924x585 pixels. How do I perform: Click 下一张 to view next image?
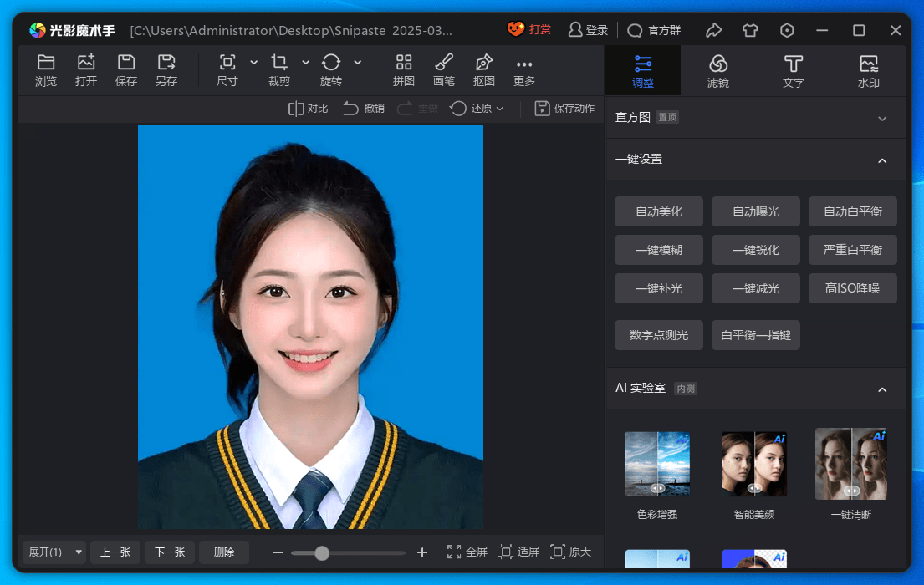169,552
